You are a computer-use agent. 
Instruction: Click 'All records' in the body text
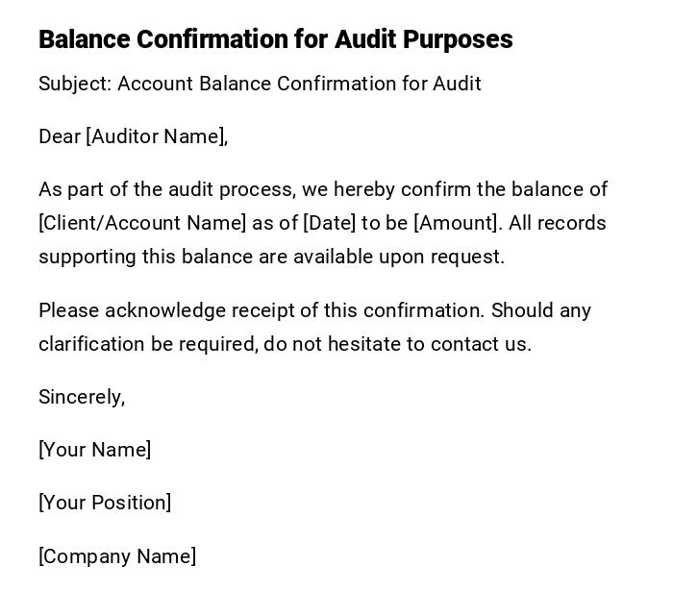click(x=558, y=223)
